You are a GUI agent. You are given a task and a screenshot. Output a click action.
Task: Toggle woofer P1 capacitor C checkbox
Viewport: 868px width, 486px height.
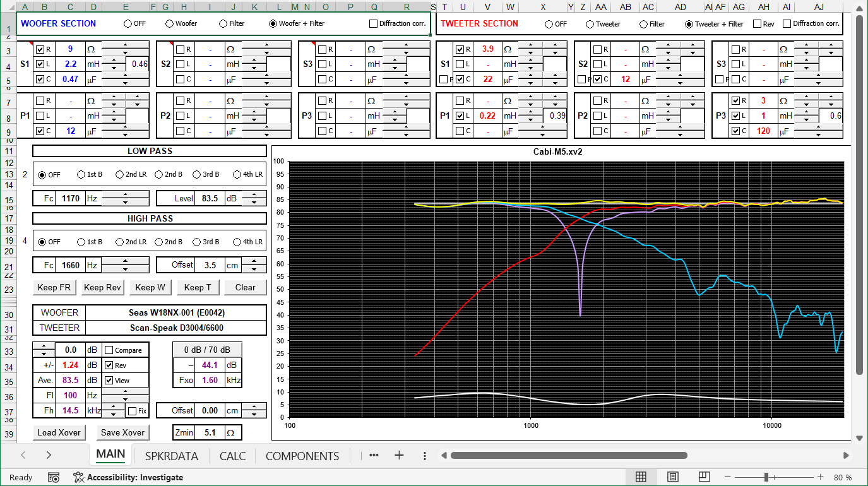tap(40, 131)
